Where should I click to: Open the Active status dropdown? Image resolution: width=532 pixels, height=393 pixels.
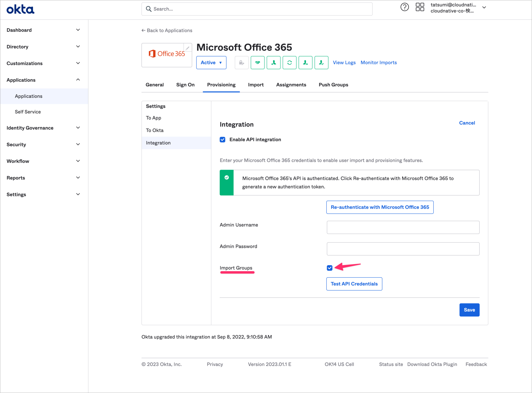coord(211,62)
